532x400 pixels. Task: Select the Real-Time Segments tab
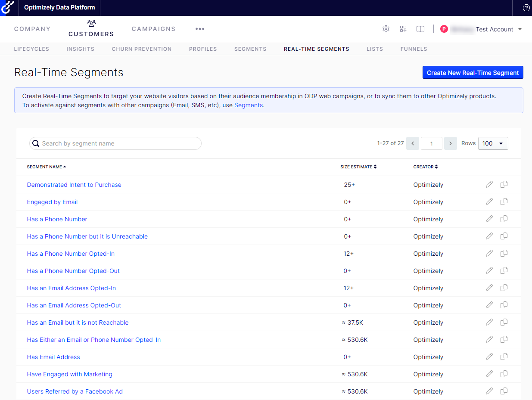(x=317, y=49)
